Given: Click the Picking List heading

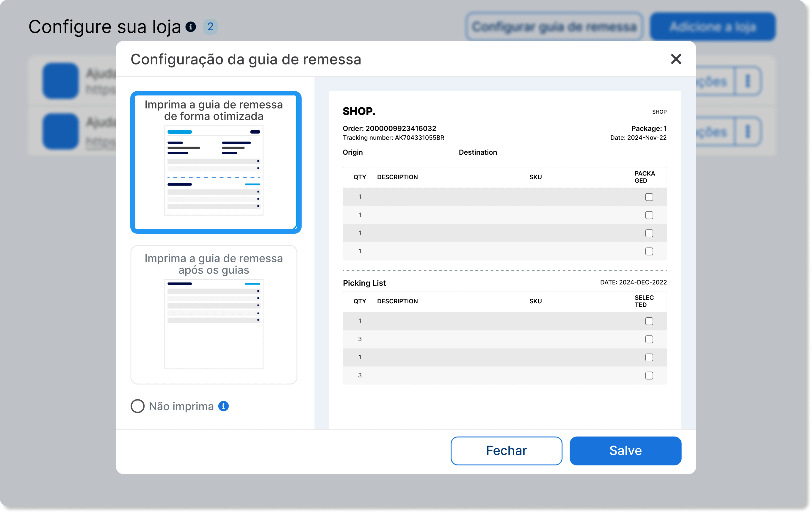Looking at the screenshot, I should [x=364, y=283].
